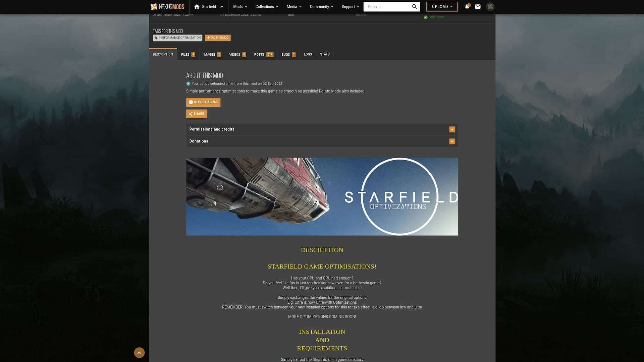
Task: Expand the Permissions and credits section
Action: coord(452,129)
